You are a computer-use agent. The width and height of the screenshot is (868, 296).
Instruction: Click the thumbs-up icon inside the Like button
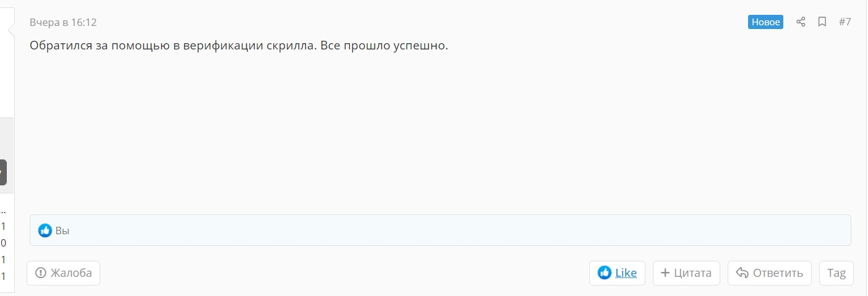tap(605, 273)
